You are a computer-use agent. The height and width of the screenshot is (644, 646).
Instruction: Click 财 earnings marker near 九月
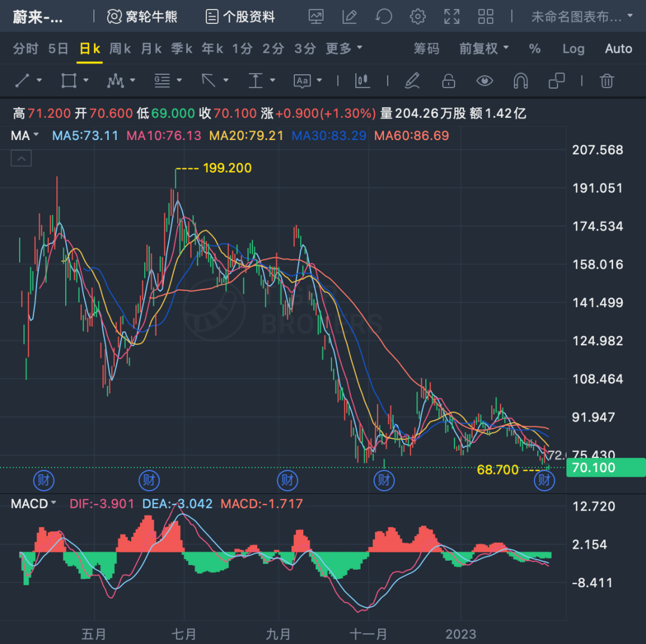pyautogui.click(x=287, y=481)
